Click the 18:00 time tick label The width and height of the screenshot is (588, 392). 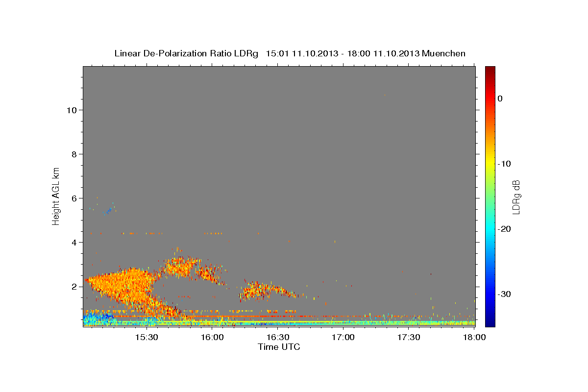coord(474,337)
